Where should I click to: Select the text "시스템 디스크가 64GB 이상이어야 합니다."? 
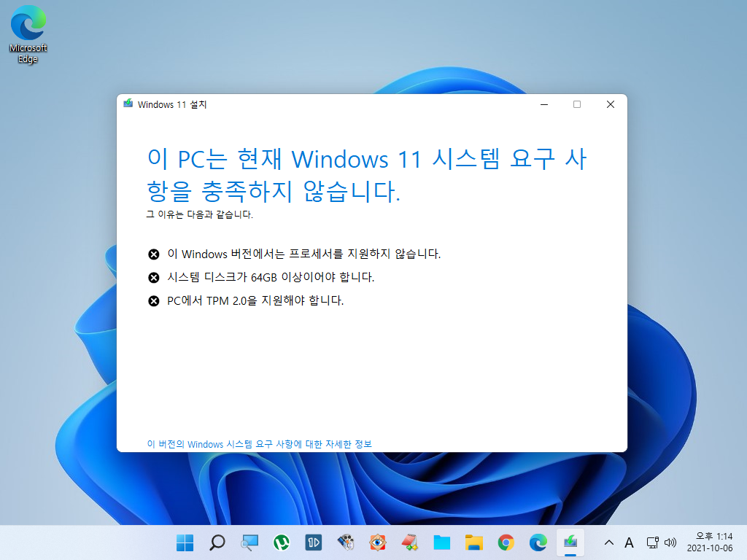pos(271,277)
